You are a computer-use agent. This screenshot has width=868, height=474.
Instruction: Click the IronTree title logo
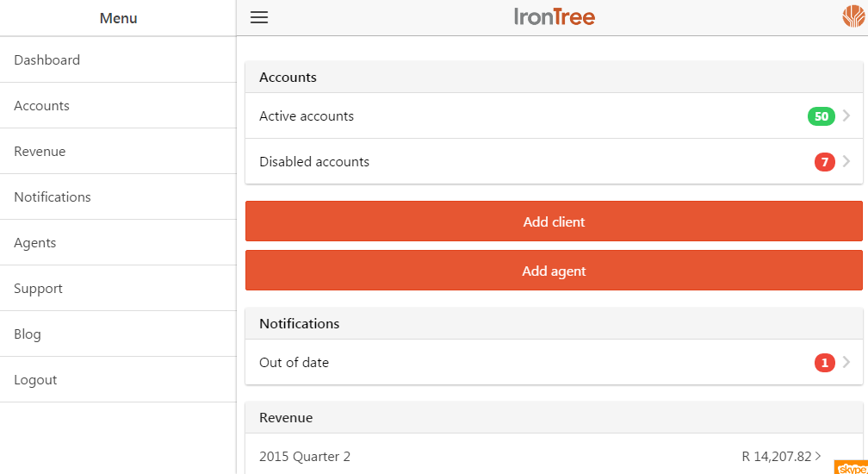[x=554, y=17]
